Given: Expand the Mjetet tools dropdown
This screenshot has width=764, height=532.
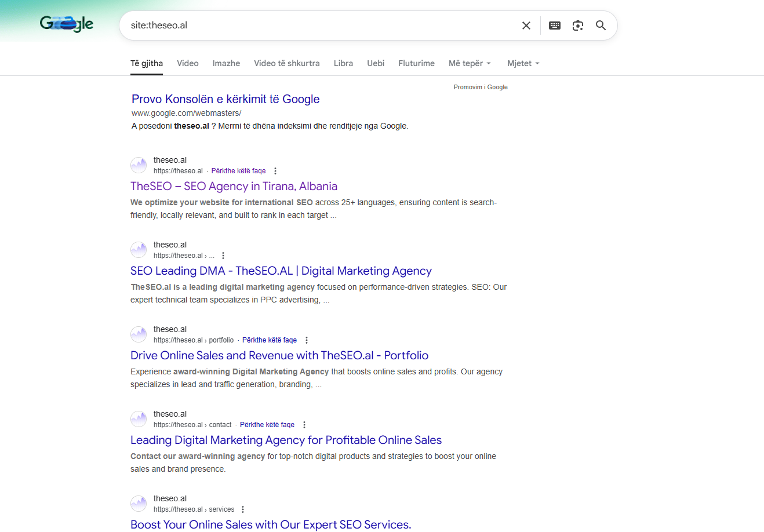Looking at the screenshot, I should (x=523, y=63).
